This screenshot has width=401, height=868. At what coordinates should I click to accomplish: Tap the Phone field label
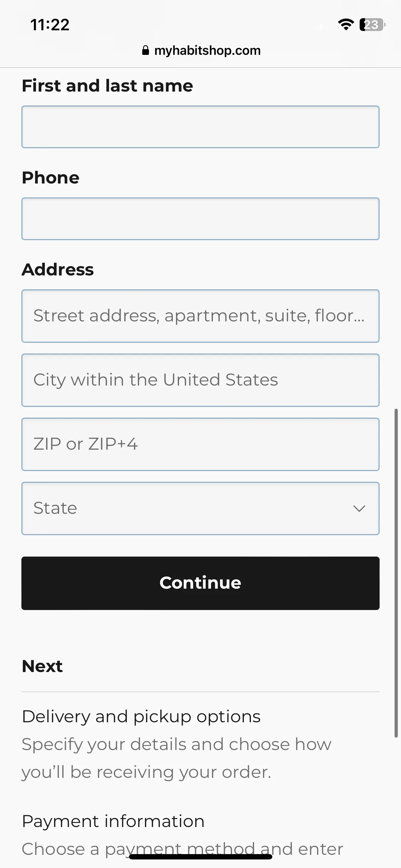click(51, 177)
